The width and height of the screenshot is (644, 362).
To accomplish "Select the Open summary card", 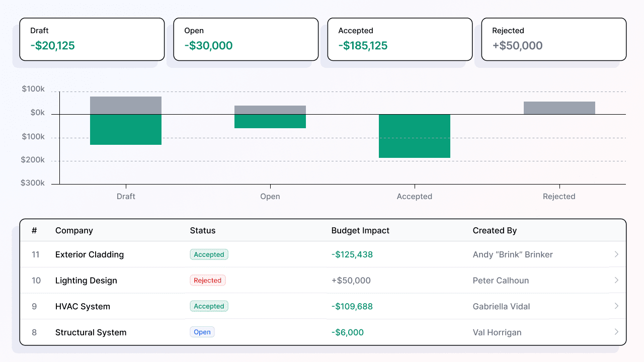I will click(246, 39).
